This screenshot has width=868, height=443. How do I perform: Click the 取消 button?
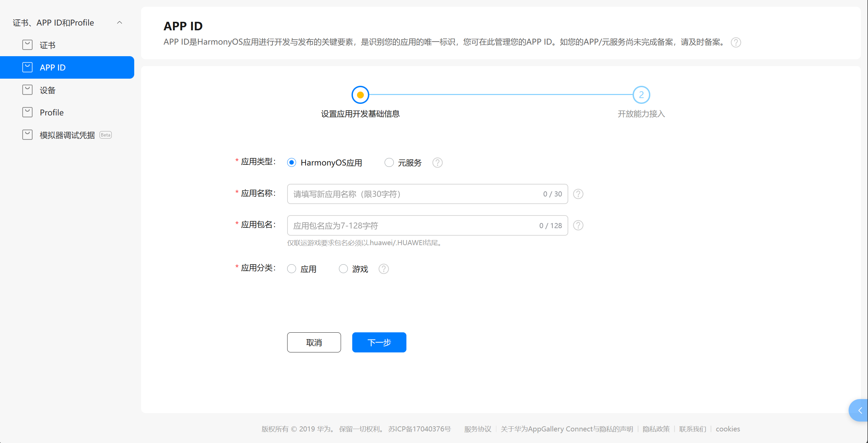[x=314, y=342]
